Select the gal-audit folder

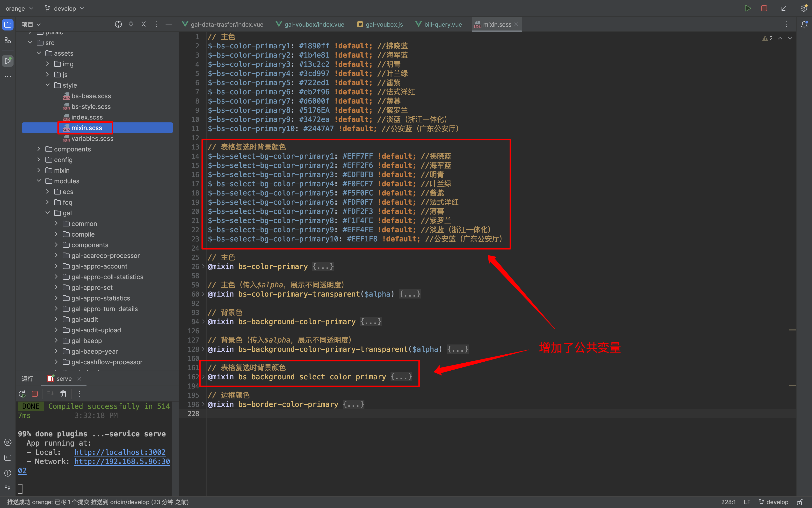click(85, 319)
